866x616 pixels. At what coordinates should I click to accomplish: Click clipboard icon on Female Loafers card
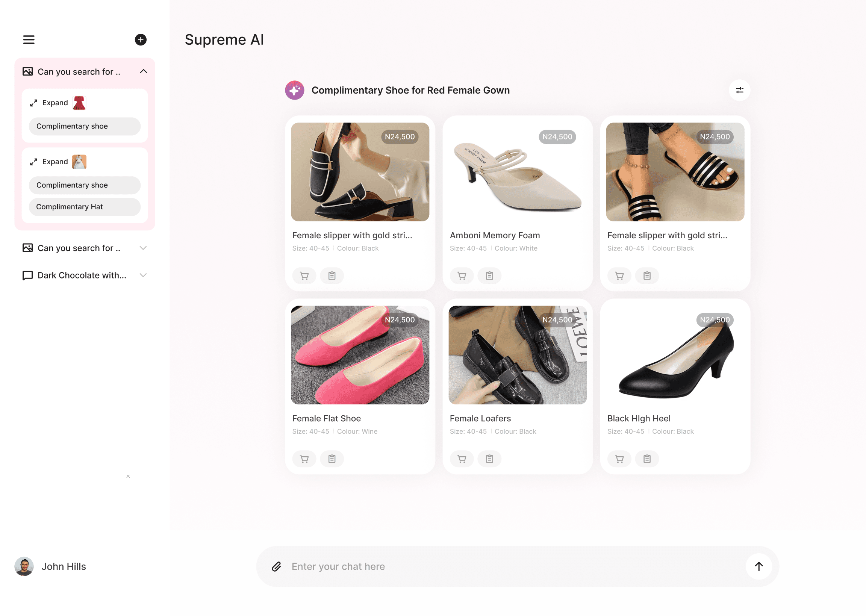click(x=489, y=459)
